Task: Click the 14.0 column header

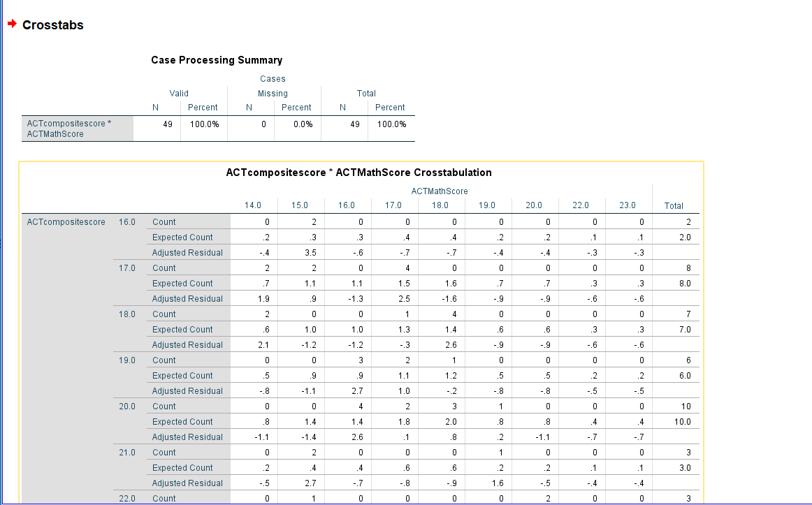Action: [253, 205]
